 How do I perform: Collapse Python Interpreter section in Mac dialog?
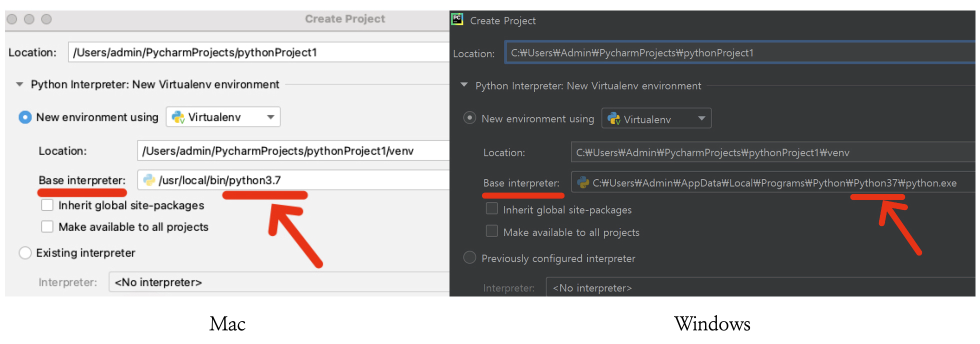coord(19,84)
